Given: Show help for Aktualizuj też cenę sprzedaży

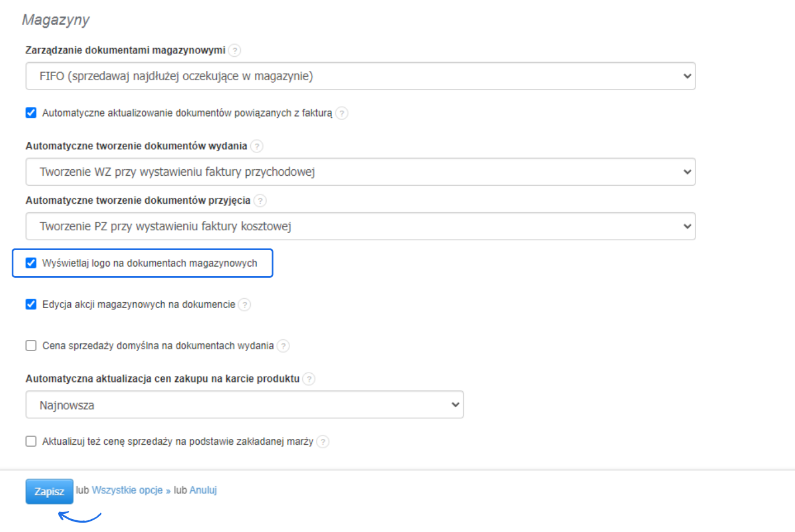Looking at the screenshot, I should [x=323, y=442].
